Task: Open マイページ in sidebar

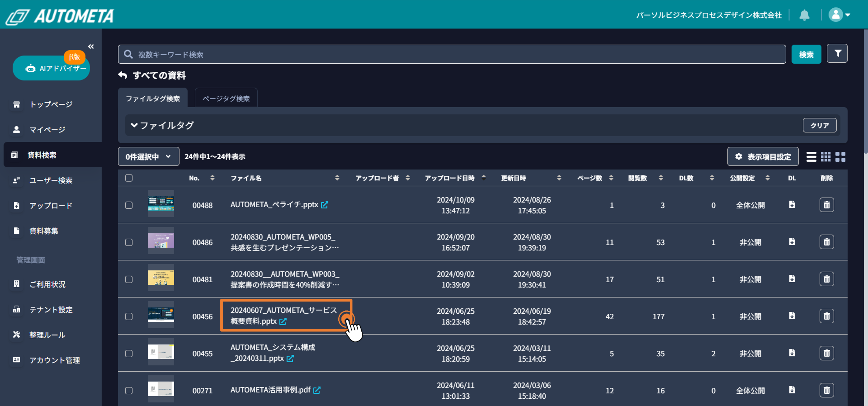Action: point(47,130)
